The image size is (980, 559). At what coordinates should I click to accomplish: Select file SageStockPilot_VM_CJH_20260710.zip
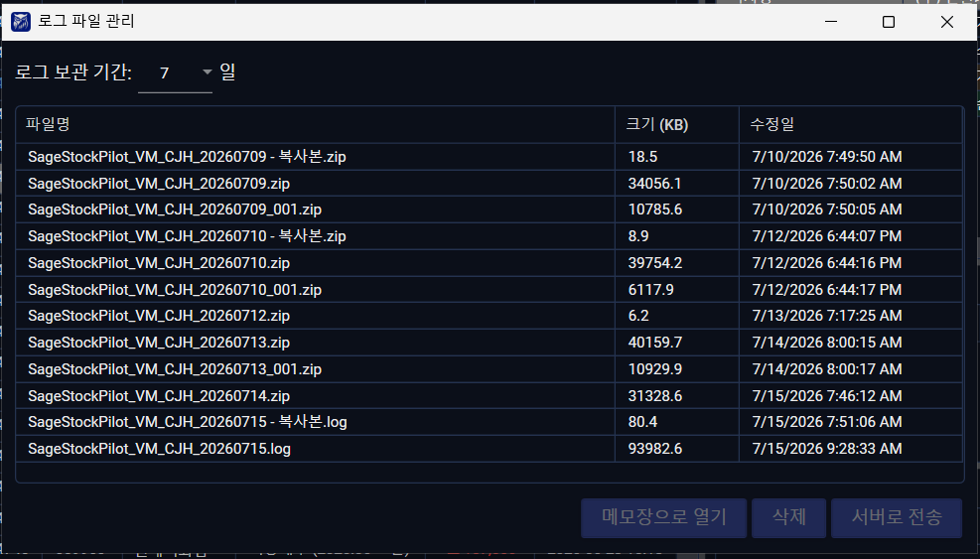point(159,263)
